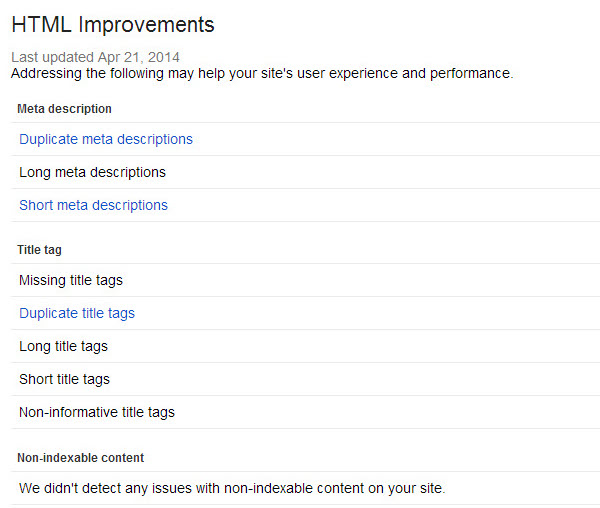Open the Short meta descriptions link
The height and width of the screenshot is (508, 600).
93,205
